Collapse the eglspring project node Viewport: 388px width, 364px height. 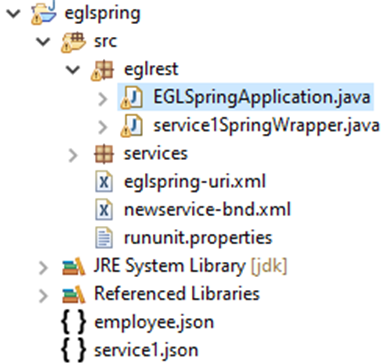pos(13,14)
